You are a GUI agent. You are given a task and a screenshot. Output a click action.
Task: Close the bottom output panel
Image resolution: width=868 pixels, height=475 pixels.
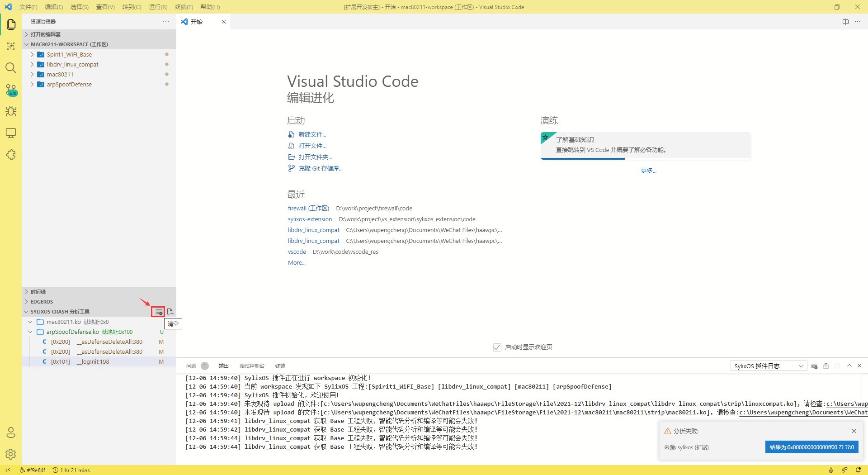point(859,366)
